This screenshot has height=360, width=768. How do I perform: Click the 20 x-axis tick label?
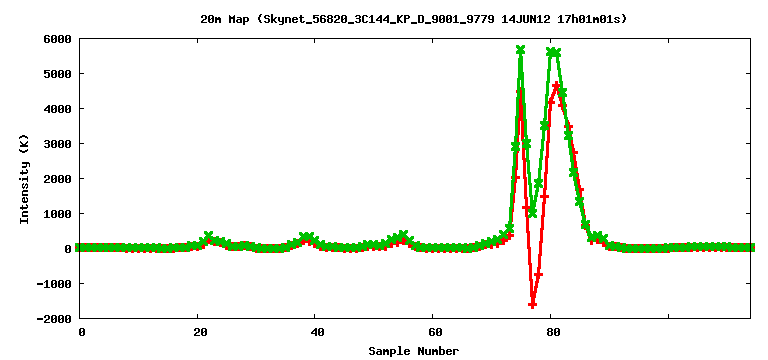(x=198, y=332)
